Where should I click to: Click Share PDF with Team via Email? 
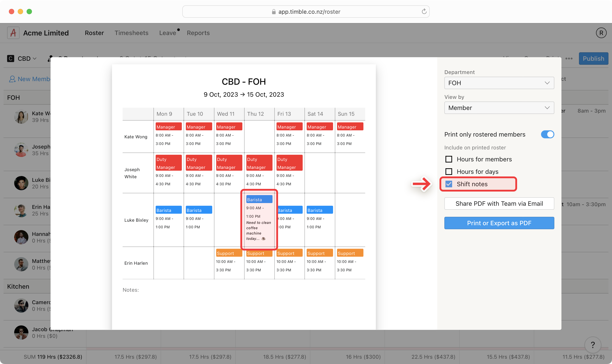pyautogui.click(x=499, y=204)
